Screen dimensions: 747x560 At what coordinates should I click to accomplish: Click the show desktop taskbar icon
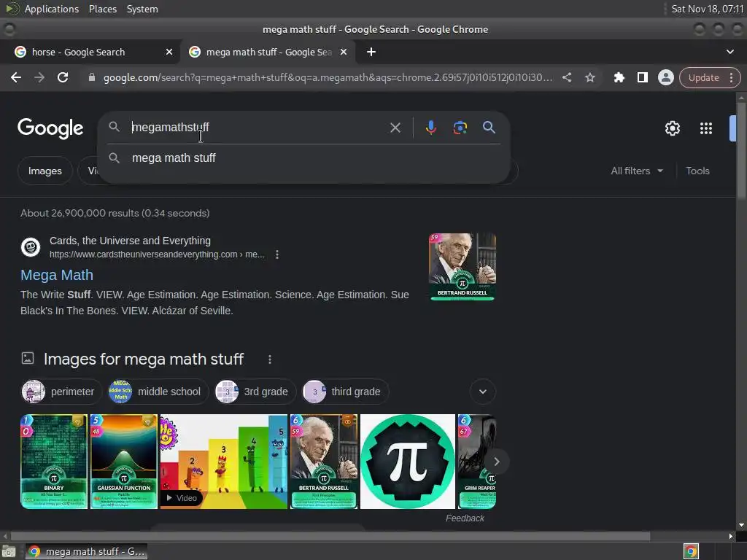point(9,551)
